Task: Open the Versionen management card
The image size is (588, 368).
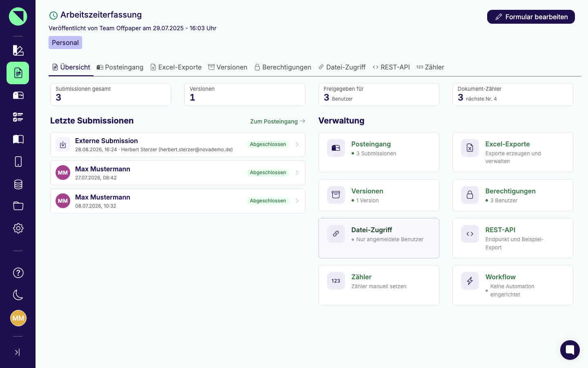Action: (379, 195)
